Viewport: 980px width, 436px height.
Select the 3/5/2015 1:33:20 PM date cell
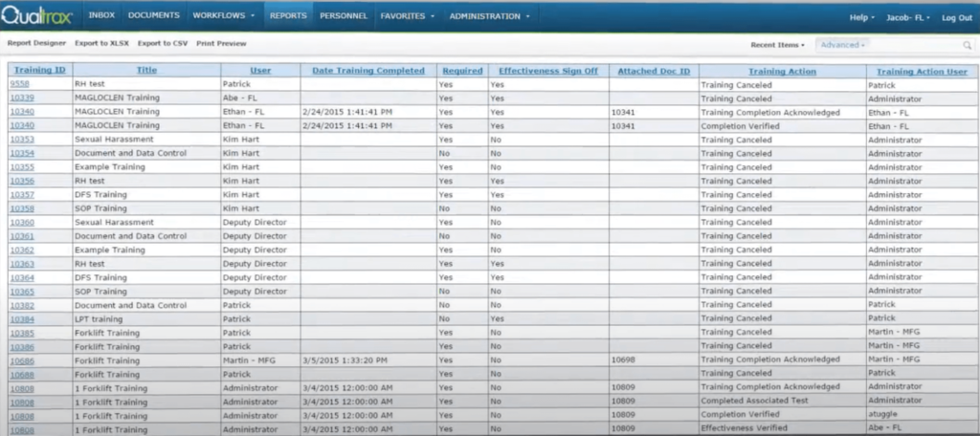[368, 360]
